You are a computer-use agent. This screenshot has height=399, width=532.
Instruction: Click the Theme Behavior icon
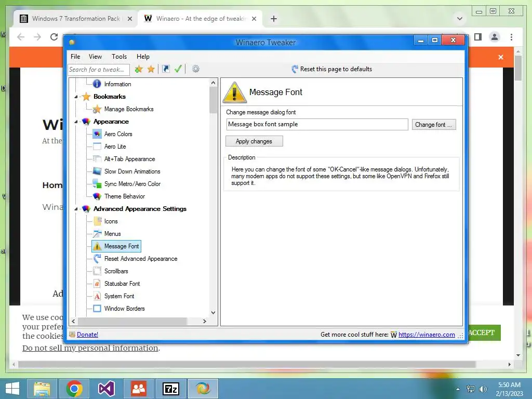click(97, 196)
